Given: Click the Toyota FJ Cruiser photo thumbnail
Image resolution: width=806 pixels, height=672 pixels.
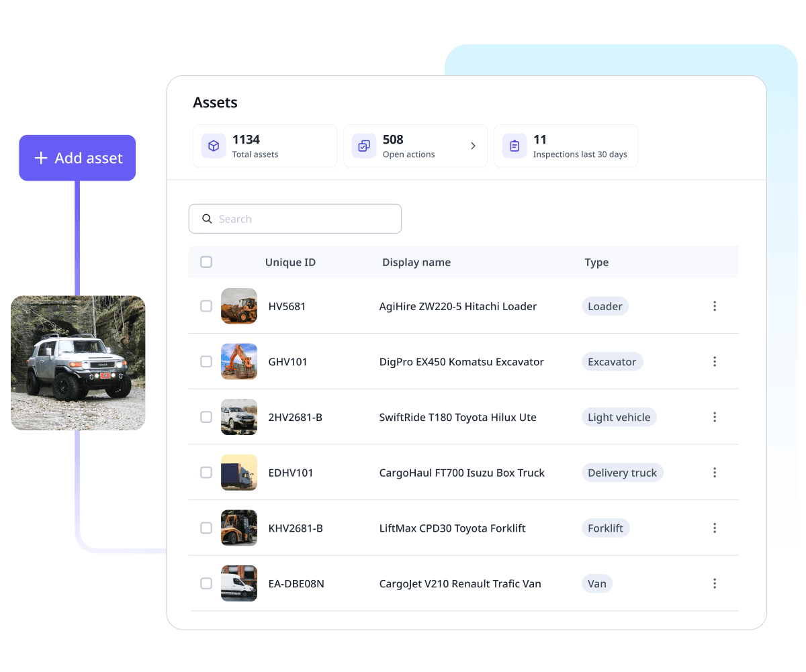Looking at the screenshot, I should pyautogui.click(x=78, y=363).
